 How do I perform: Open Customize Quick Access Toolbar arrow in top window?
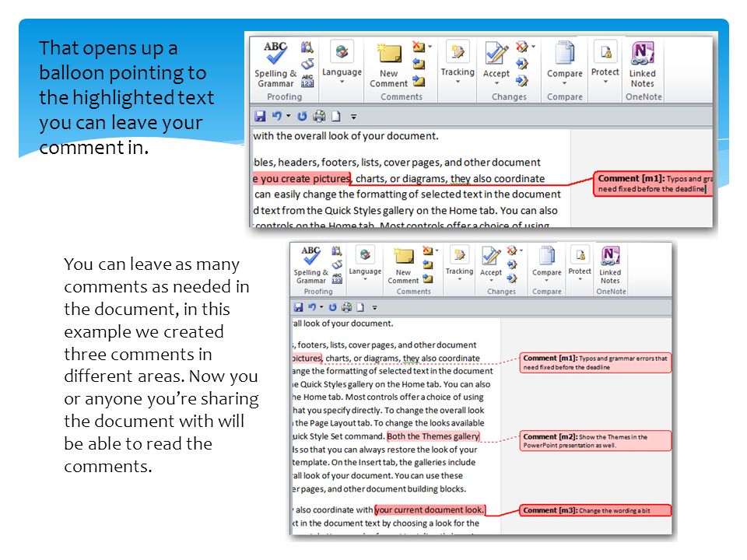[x=353, y=116]
